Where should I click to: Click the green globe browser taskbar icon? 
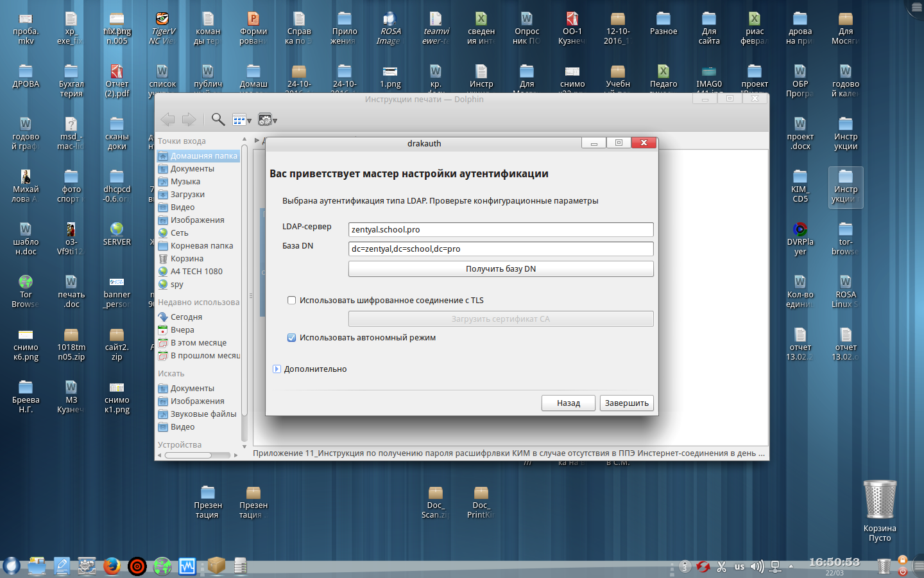(x=162, y=566)
